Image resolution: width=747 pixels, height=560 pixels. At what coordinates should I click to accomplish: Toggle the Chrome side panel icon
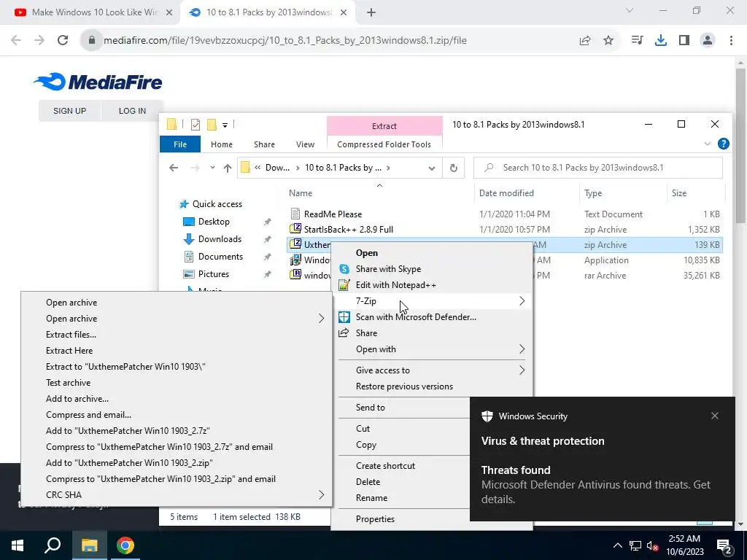tap(684, 41)
